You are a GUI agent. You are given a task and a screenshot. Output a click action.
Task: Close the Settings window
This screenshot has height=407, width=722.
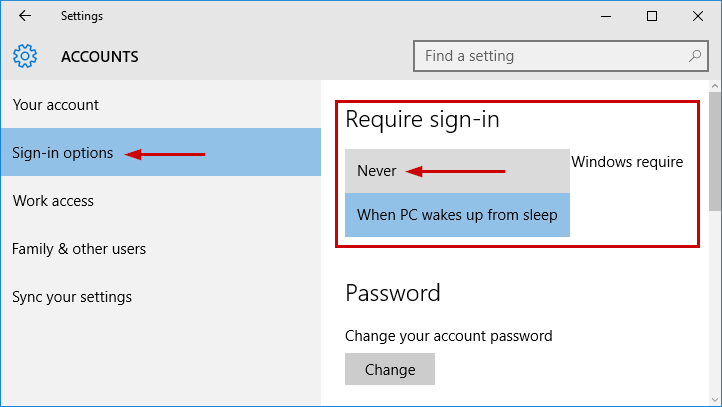pos(698,16)
